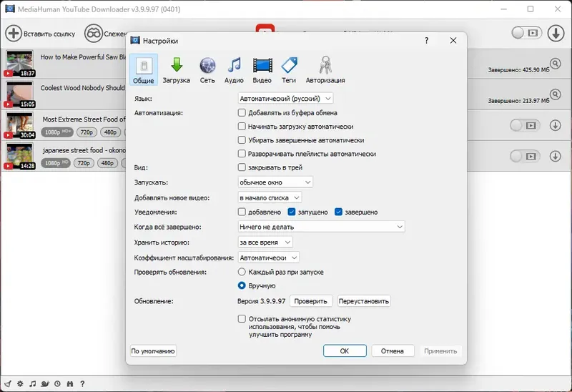572x392 pixels.
Task: Open the Сеть settings tab
Action: [x=207, y=69]
